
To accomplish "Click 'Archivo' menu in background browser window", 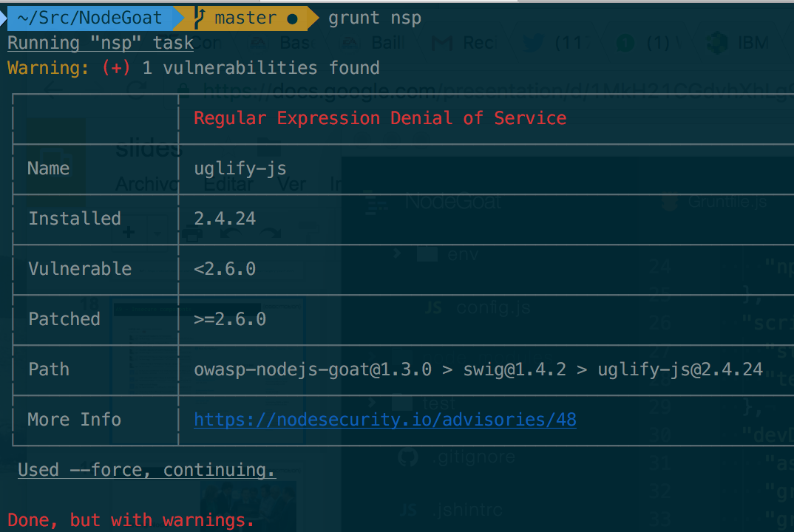I will coord(146,184).
